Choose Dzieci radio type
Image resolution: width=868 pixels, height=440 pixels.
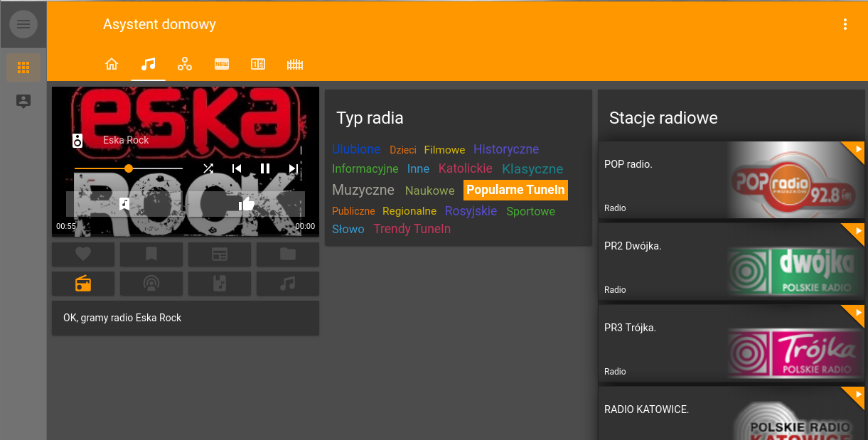point(403,150)
